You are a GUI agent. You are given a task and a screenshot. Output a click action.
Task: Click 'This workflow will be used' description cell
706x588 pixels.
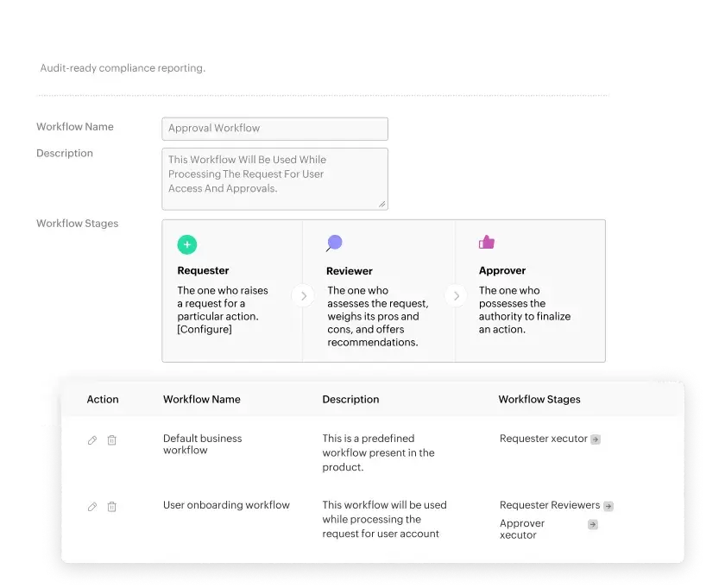pyautogui.click(x=385, y=519)
